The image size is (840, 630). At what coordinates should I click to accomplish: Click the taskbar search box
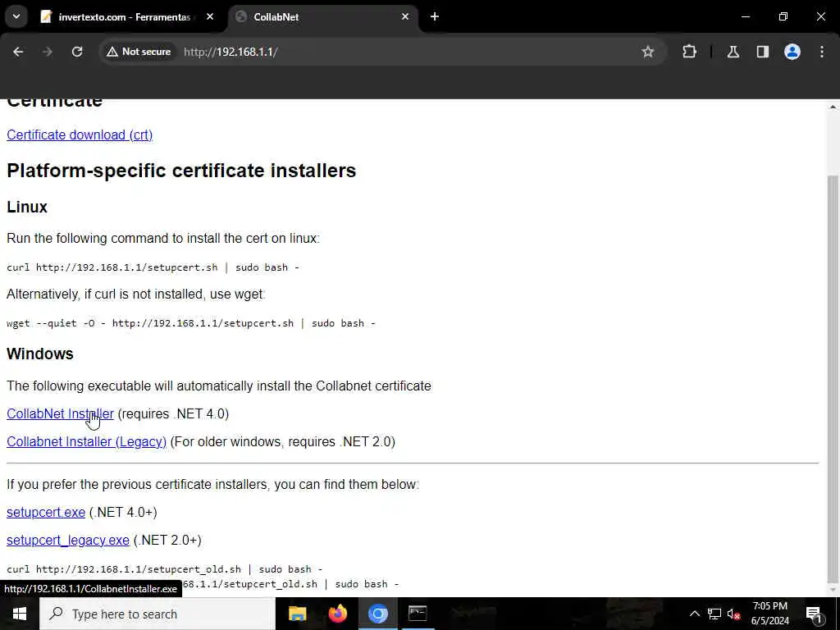[x=157, y=614]
